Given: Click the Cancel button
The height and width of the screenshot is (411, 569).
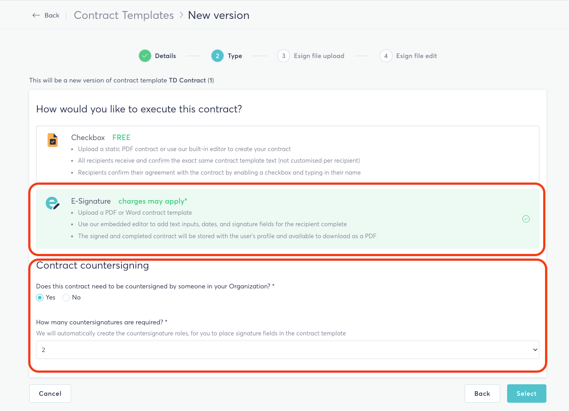Looking at the screenshot, I should [50, 394].
